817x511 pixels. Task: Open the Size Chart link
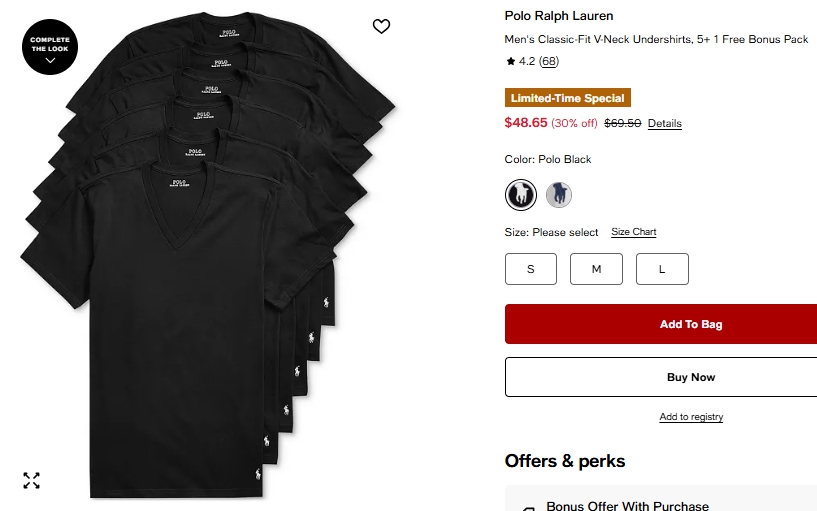(x=634, y=232)
